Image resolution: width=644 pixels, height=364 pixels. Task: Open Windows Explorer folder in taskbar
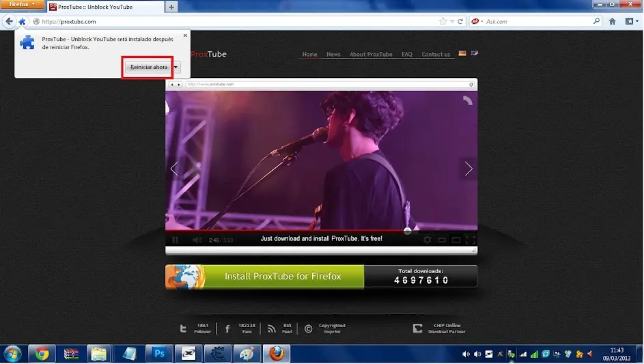pyautogui.click(x=99, y=354)
